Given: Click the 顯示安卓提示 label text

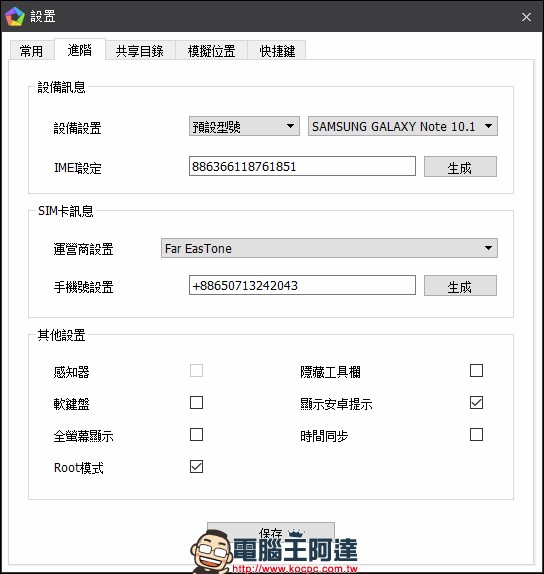Looking at the screenshot, I should pos(336,404).
